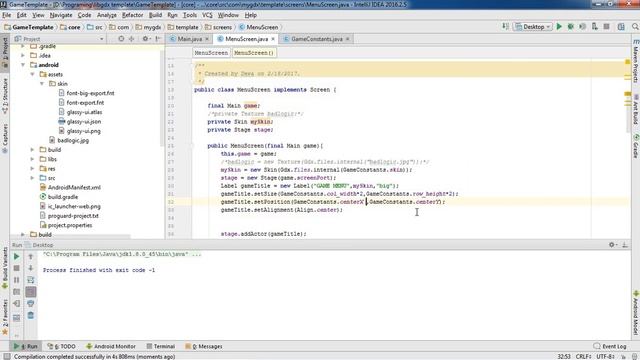Open Ant Build side panel
The width and height of the screenshot is (640, 360).
coord(636,109)
